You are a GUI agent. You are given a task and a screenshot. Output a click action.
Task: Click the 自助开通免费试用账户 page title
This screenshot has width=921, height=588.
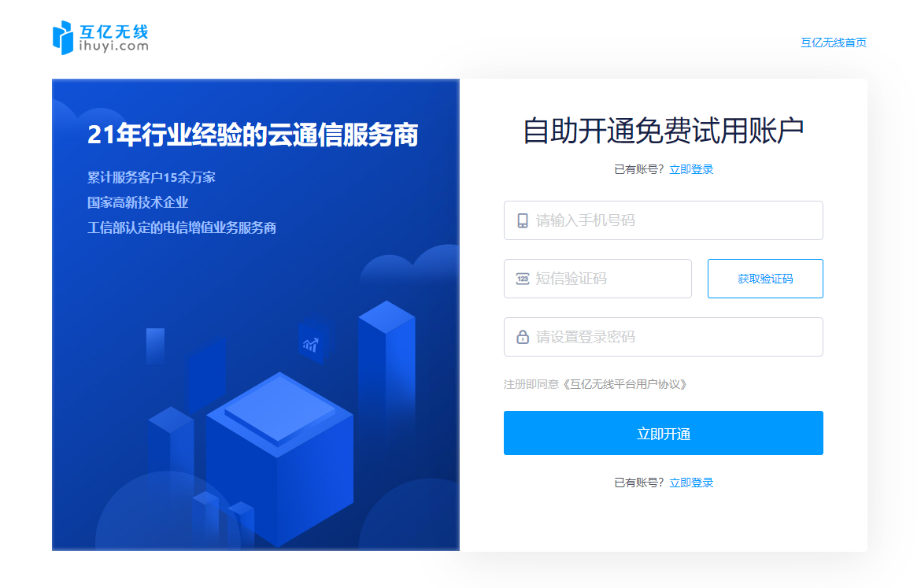663,131
